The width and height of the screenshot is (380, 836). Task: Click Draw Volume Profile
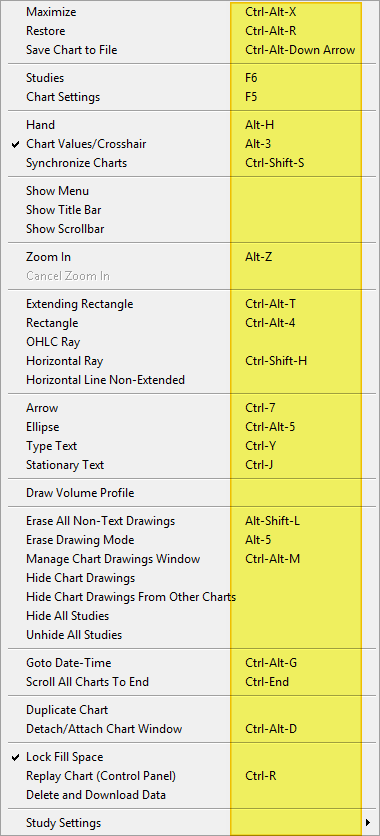tap(190, 493)
